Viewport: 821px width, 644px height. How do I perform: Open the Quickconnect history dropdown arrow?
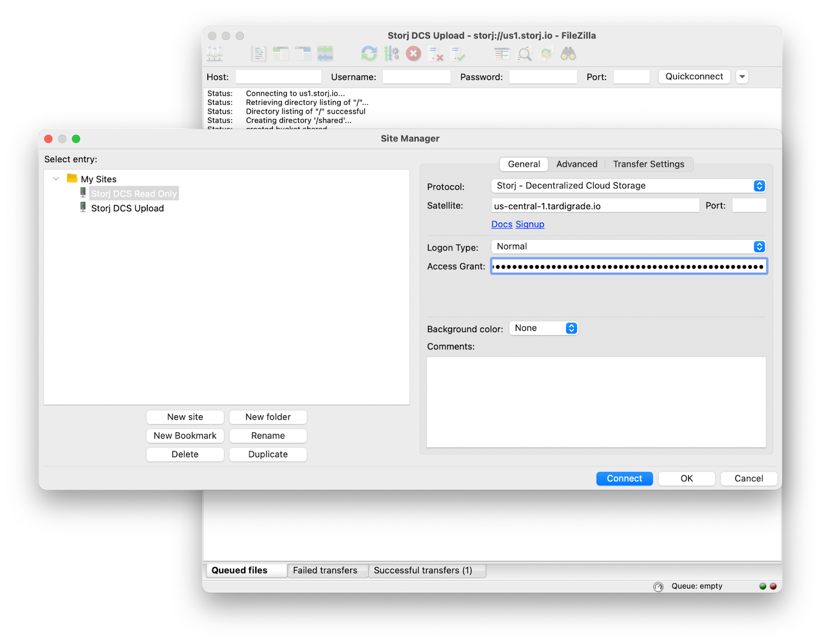[742, 76]
